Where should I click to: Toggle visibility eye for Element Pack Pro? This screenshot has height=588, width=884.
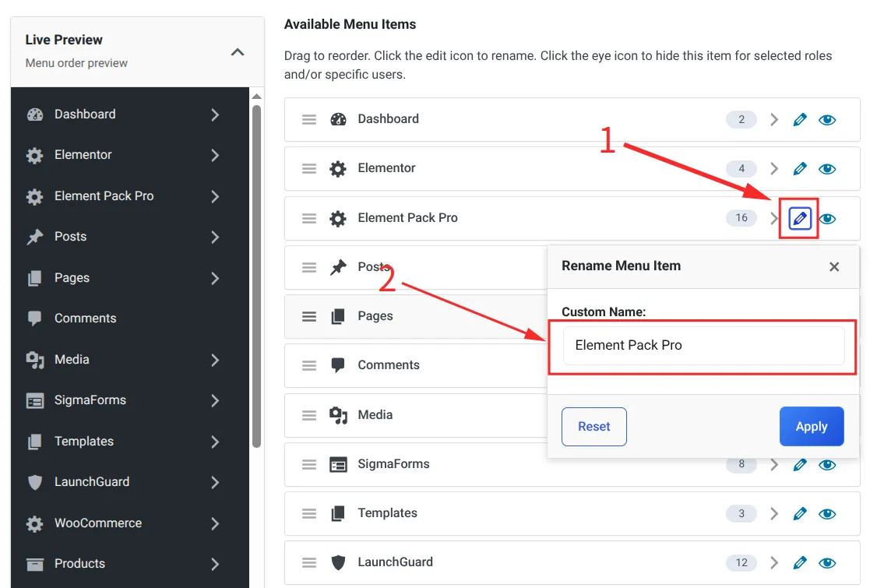pos(827,218)
